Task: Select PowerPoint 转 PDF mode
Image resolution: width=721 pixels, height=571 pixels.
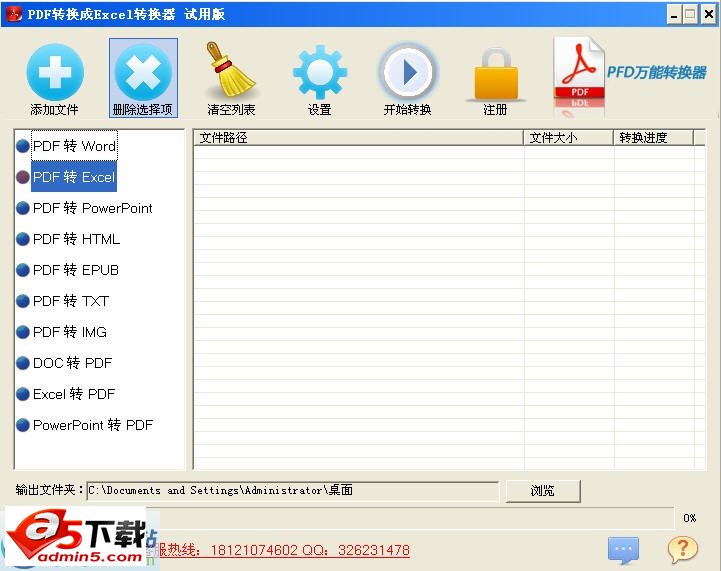Action: [93, 425]
